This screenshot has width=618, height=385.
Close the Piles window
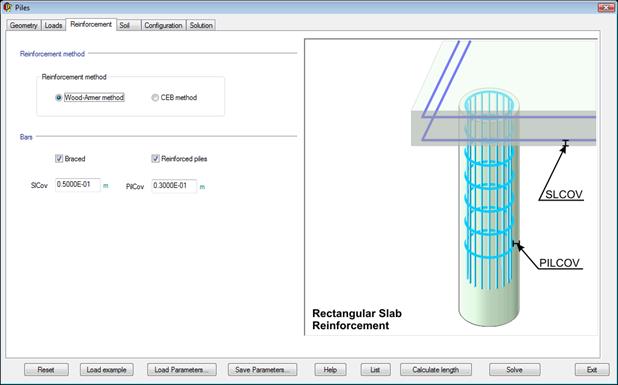point(606,7)
